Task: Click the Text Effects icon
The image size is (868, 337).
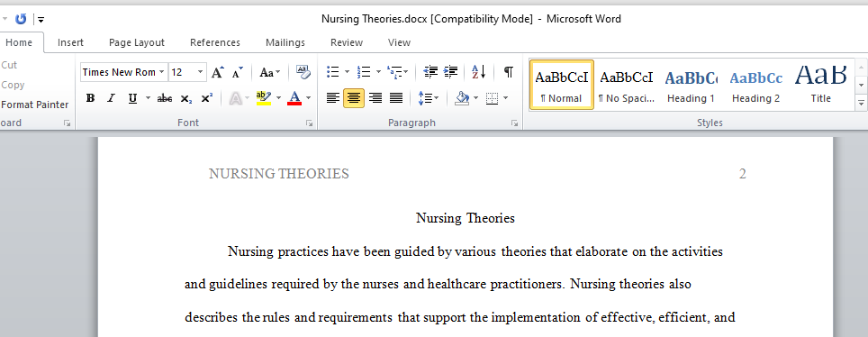Action: 236,98
